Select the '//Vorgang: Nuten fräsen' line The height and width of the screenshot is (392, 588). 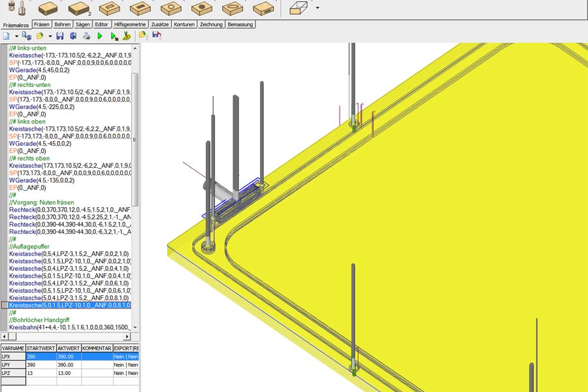coord(42,203)
